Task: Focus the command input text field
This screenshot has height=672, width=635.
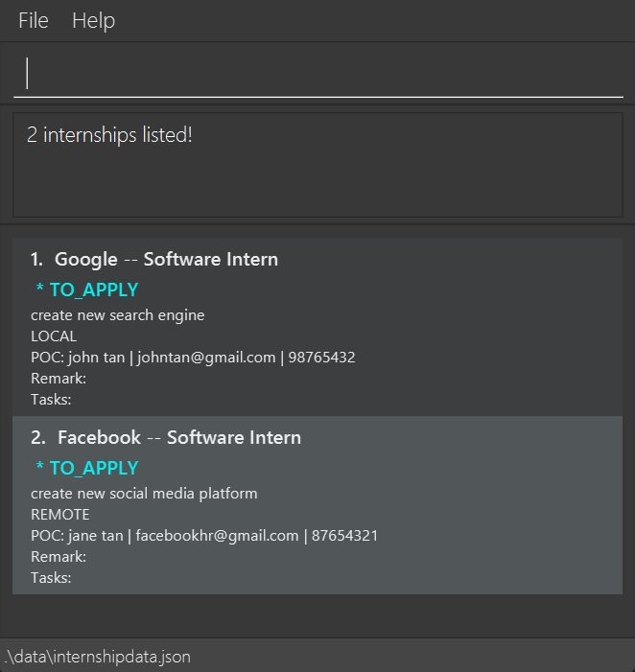Action: pyautogui.click(x=317, y=74)
